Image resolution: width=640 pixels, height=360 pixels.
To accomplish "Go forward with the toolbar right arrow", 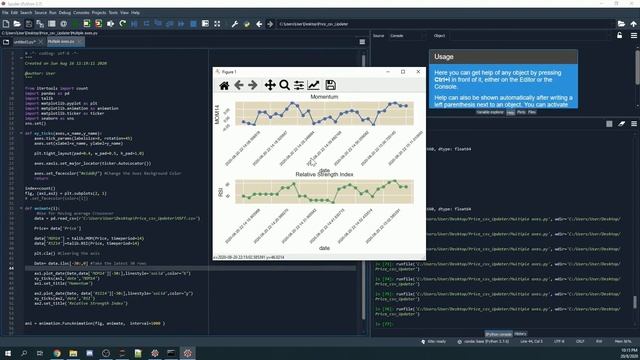I will pos(270,24).
